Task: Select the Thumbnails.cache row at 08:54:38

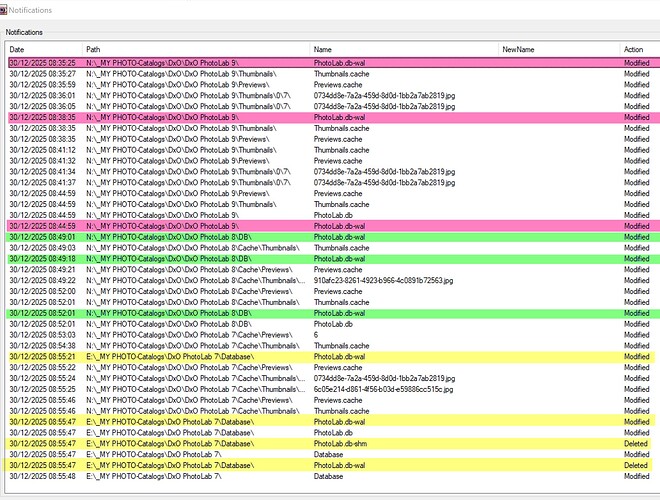Action: [330, 345]
